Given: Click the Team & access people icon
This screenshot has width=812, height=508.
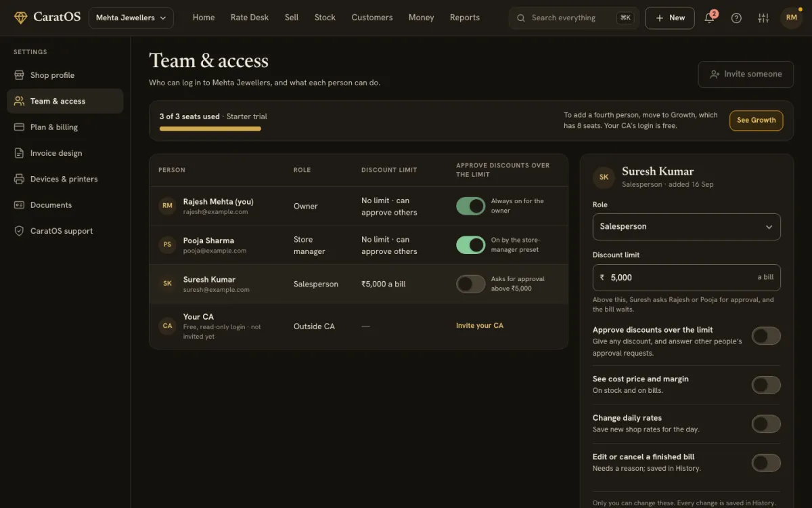Looking at the screenshot, I should 19,101.
